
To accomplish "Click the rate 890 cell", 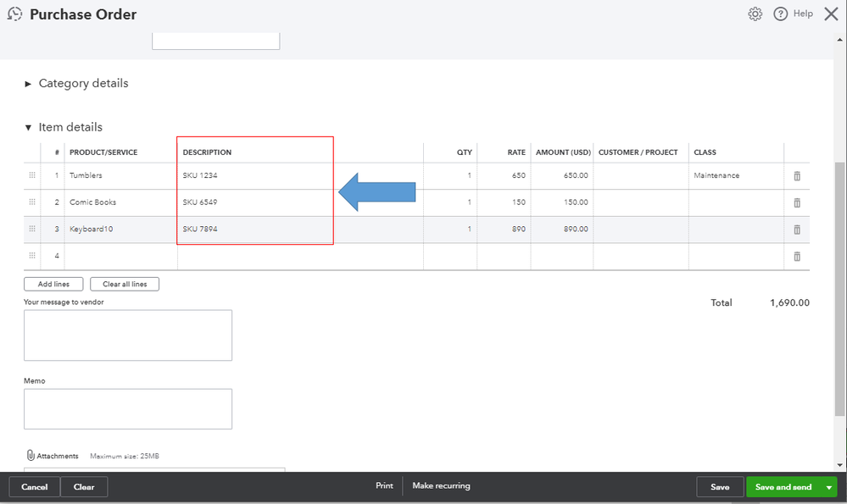I will tap(504, 229).
